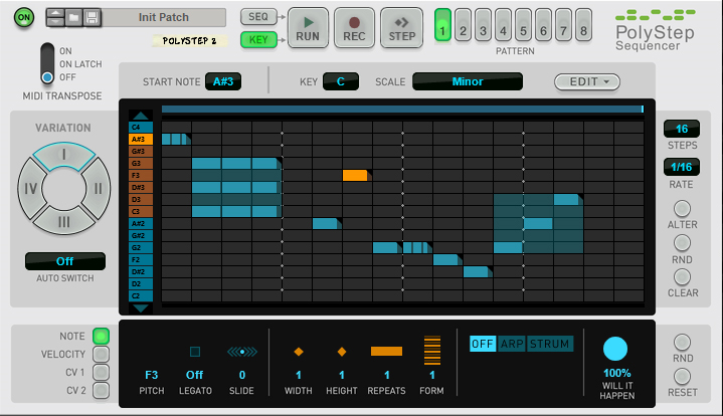
Task: Click the green ON power button
Action: coord(25,17)
